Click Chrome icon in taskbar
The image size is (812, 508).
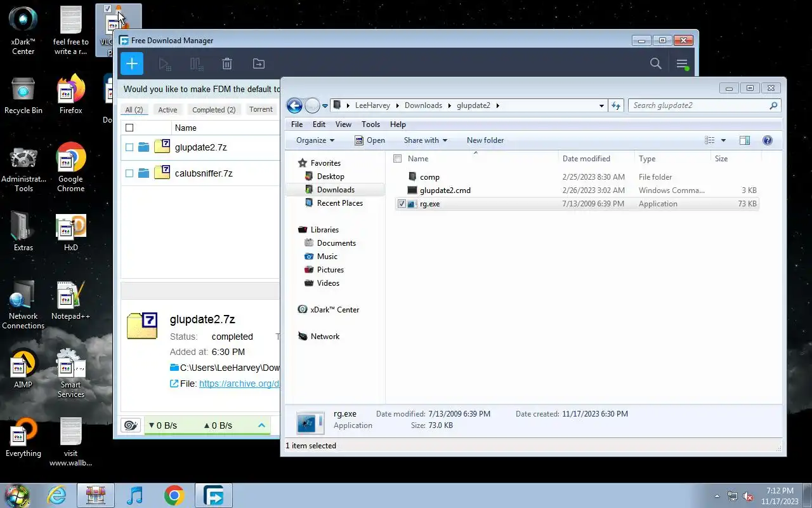click(x=174, y=495)
